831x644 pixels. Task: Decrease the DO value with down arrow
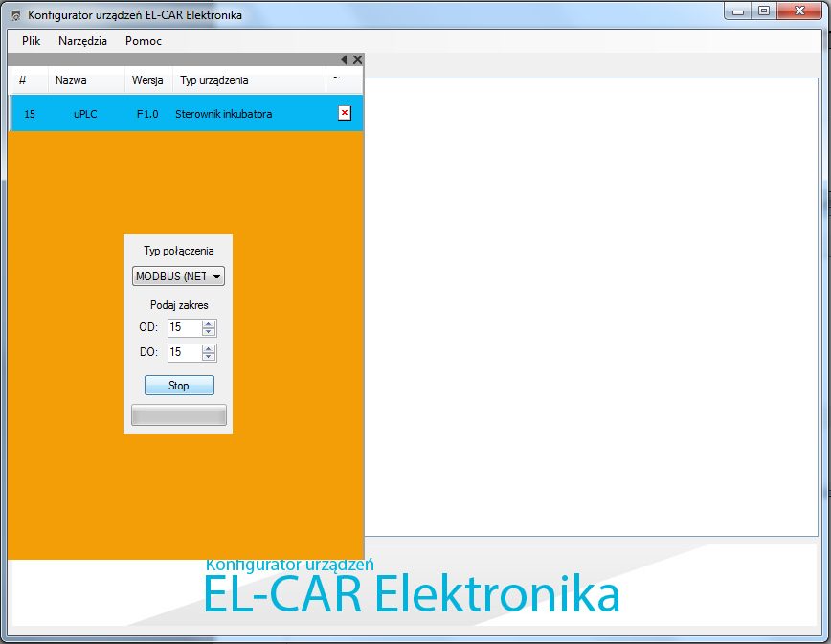point(209,357)
